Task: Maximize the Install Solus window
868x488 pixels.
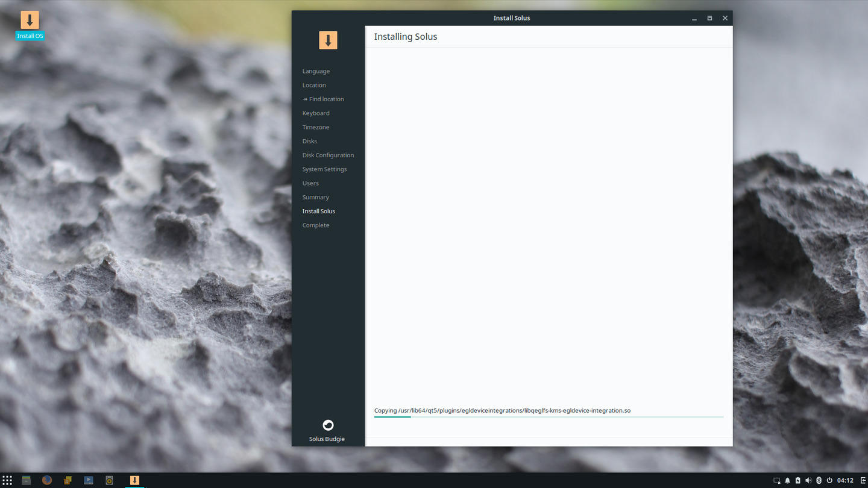Action: [709, 18]
